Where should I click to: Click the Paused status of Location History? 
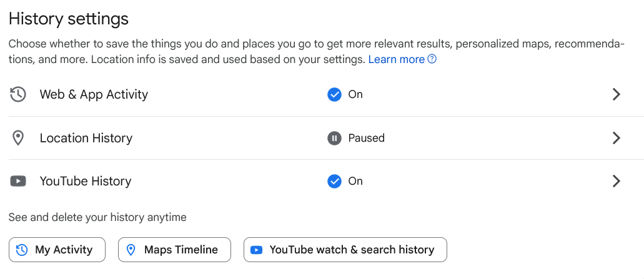pos(366,138)
